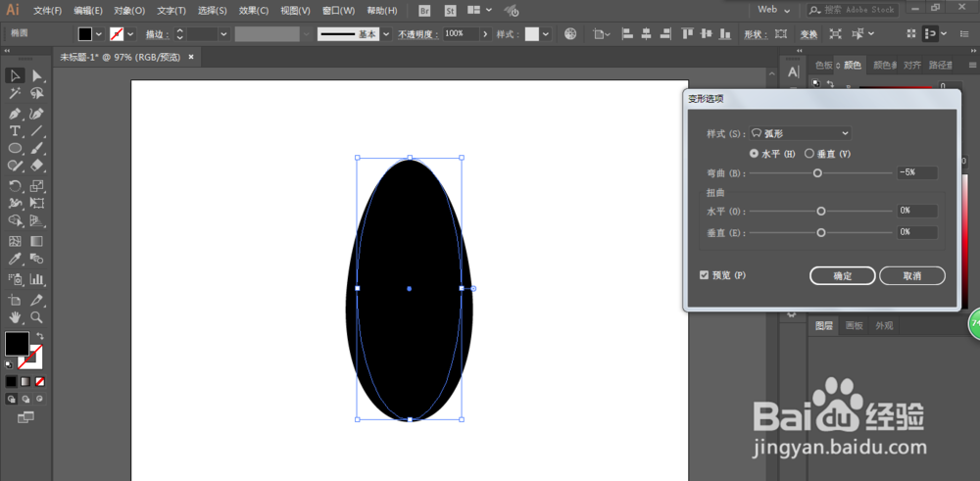Image resolution: width=980 pixels, height=481 pixels.
Task: Cancel warp with 取消 button
Action: coord(911,275)
